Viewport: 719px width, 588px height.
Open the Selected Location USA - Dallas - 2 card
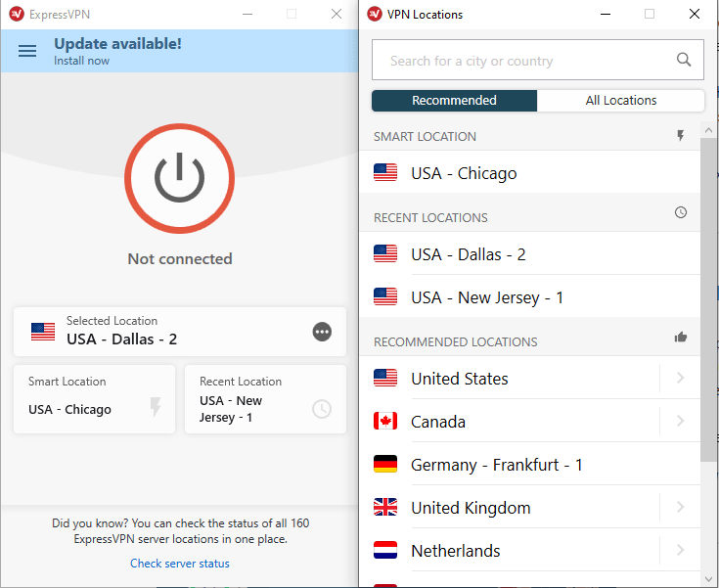180,332
